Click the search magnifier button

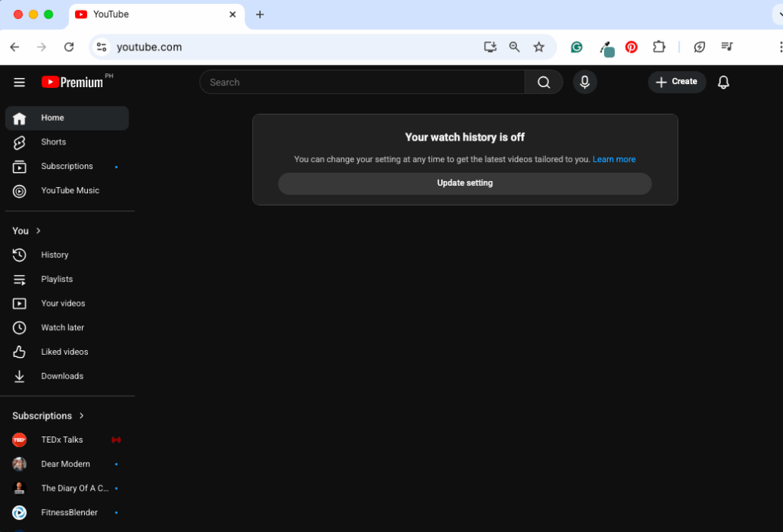544,83
